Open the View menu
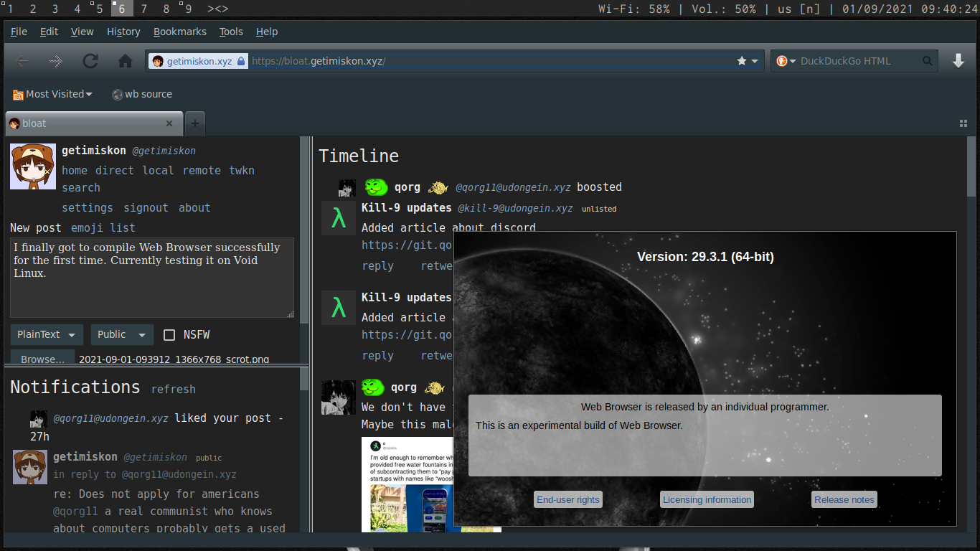 pos(82,32)
